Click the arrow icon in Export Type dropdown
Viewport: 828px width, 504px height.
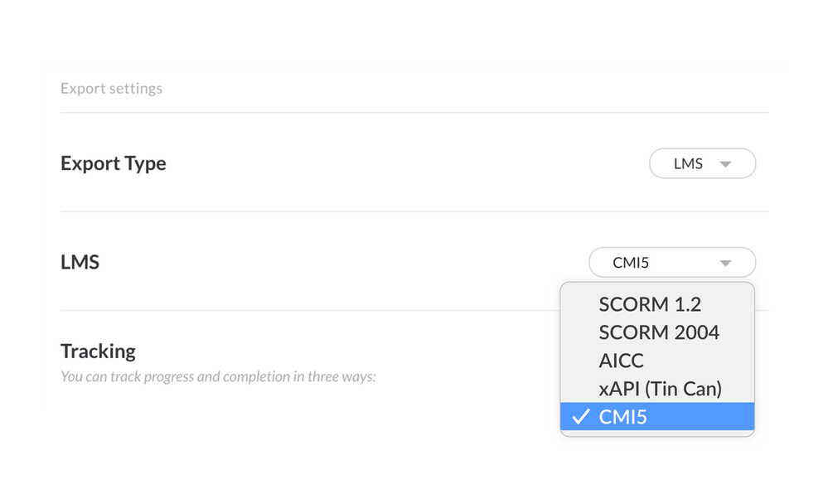(725, 164)
